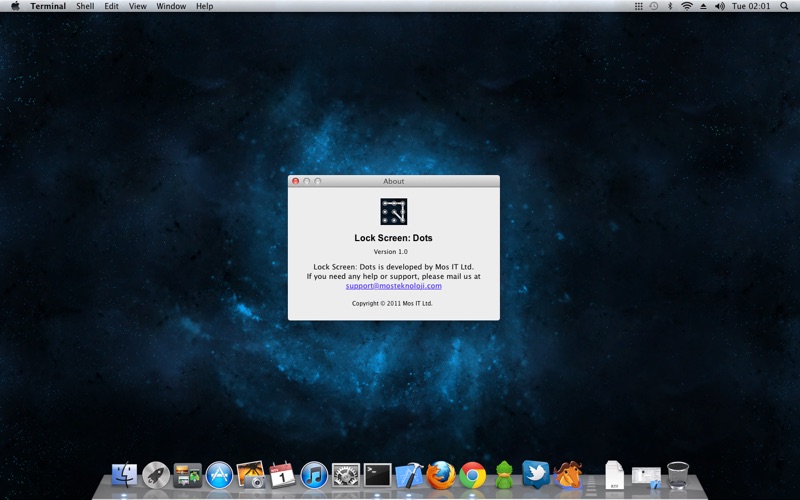Screen dimensions: 800x500
Task: Launch iTunes from the Dock
Action: (314, 475)
